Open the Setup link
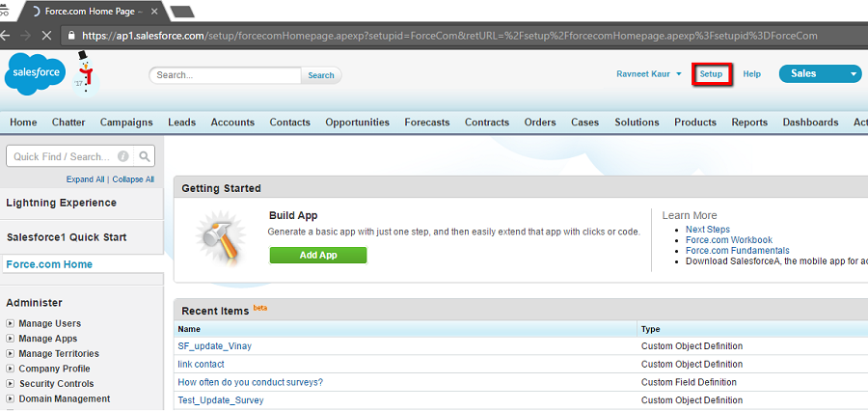This screenshot has width=868, height=411. point(712,73)
